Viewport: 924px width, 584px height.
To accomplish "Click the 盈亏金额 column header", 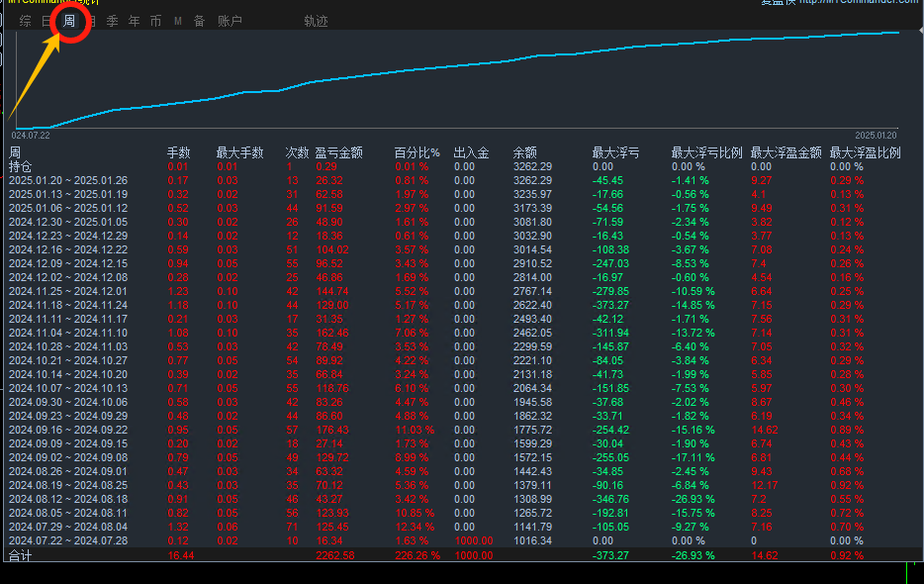I will tap(338, 152).
